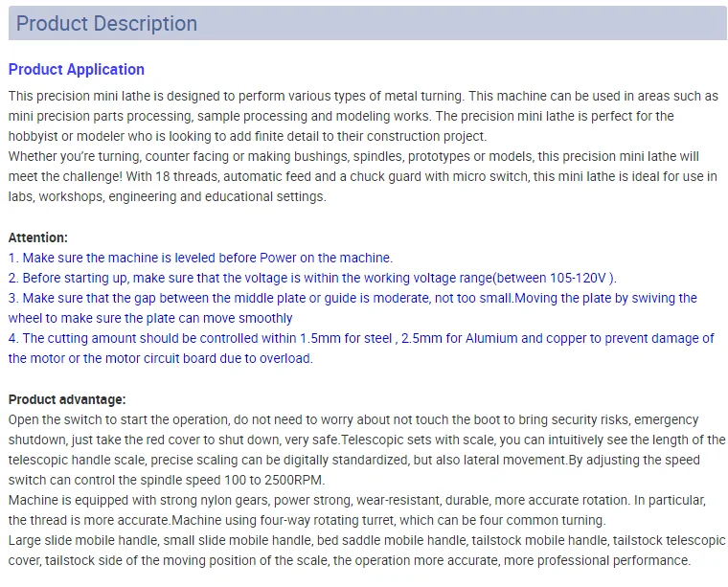Click the Attention: bold label
The image size is (728, 587).
click(x=38, y=237)
